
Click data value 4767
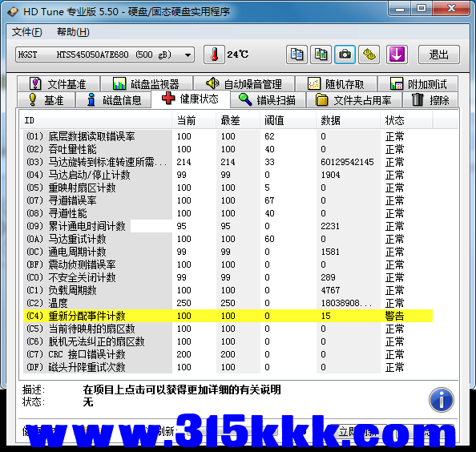330,290
